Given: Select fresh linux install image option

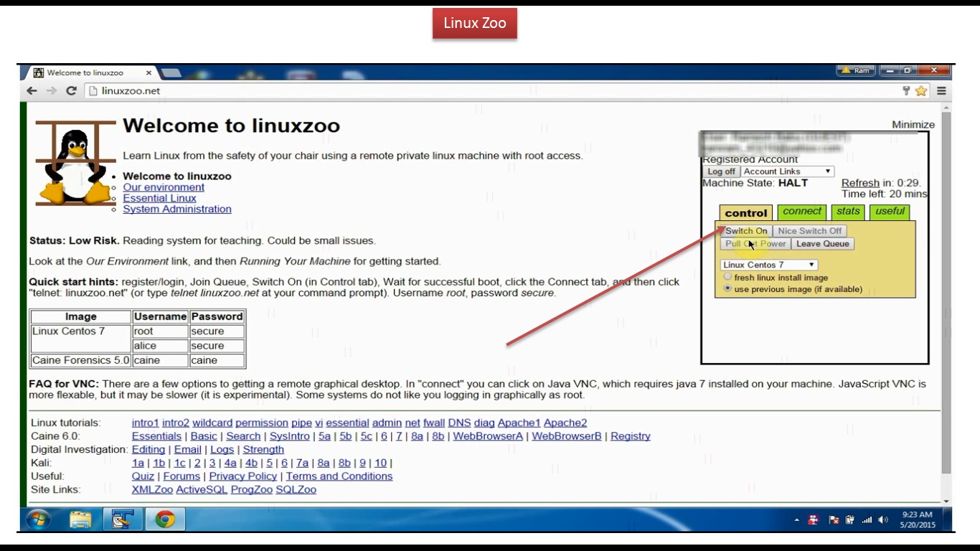Looking at the screenshot, I should (x=727, y=277).
